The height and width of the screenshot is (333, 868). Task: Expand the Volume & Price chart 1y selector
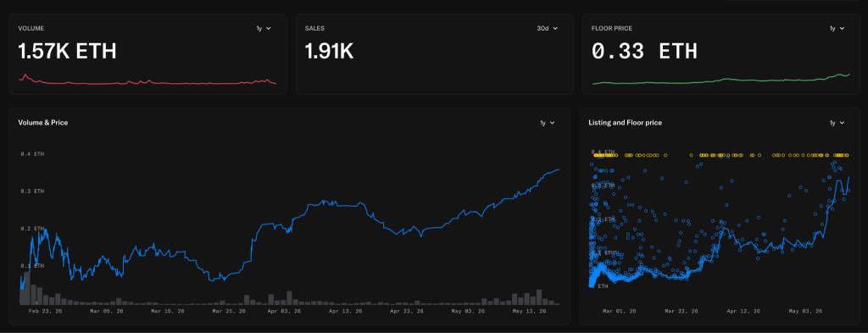pos(547,123)
